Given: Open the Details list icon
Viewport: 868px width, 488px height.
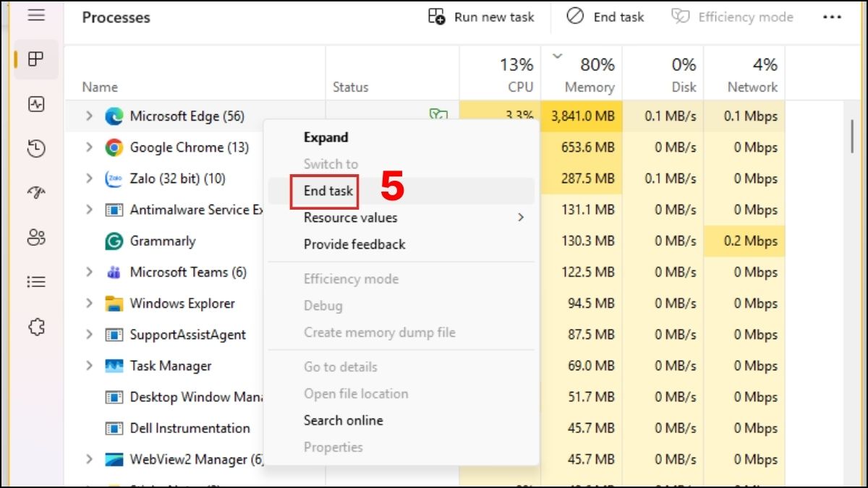Looking at the screenshot, I should click(x=36, y=282).
